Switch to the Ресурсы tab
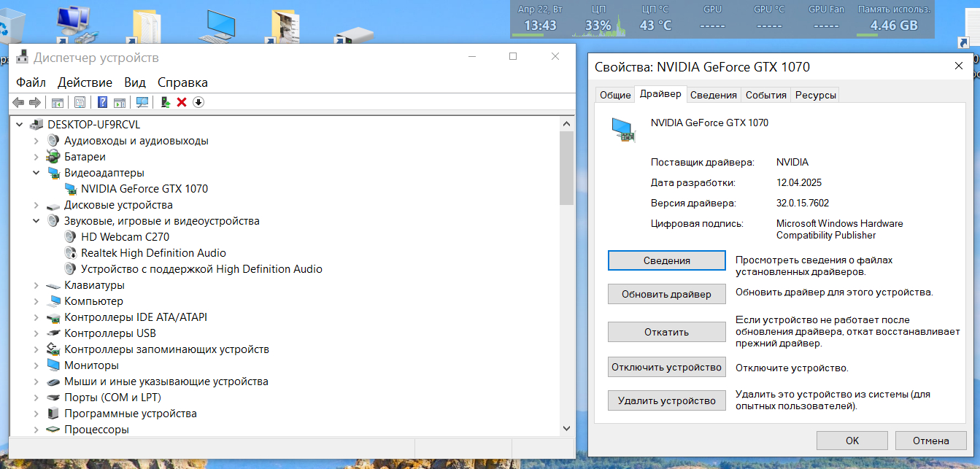This screenshot has width=980, height=469. pos(815,95)
